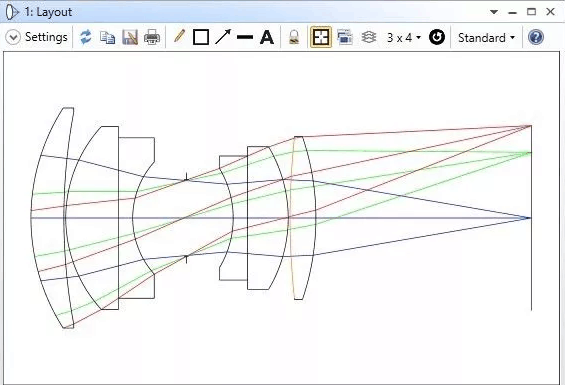Click the image plane in the layout drawing
565x386 pixels.
(531, 217)
